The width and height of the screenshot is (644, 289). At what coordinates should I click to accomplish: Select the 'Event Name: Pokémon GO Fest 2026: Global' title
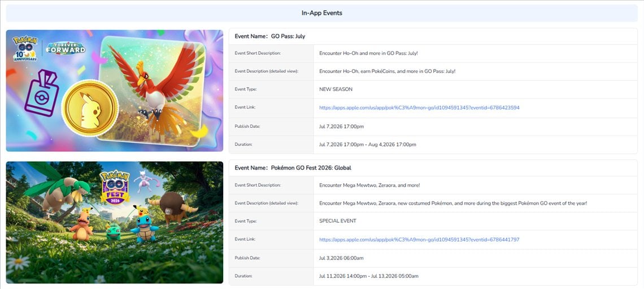coord(293,168)
